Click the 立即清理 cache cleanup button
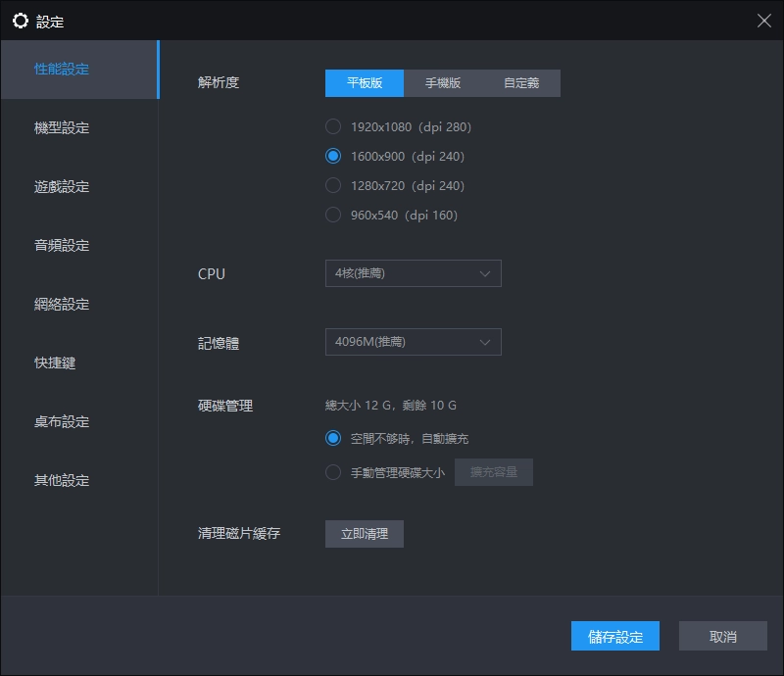 coord(364,534)
